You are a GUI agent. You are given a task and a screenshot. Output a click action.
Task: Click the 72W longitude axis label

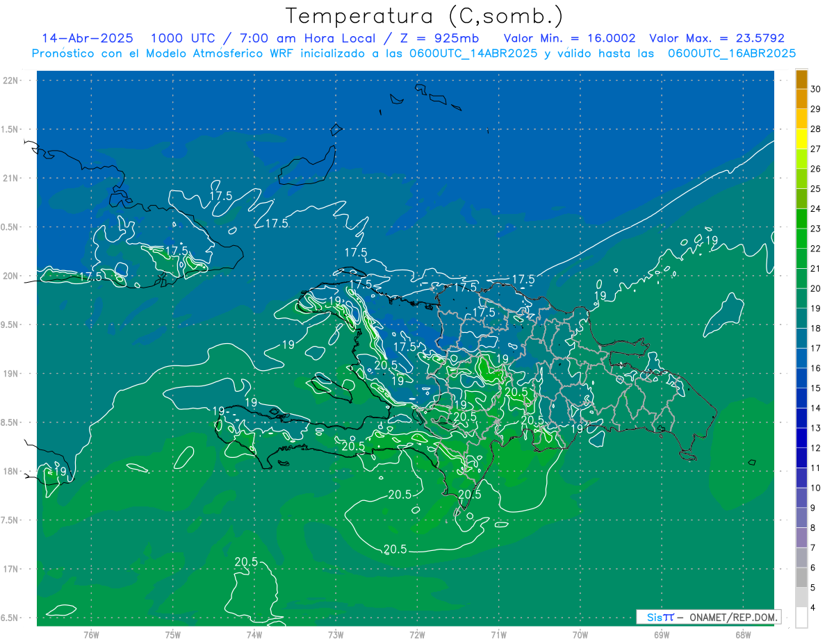417,634
